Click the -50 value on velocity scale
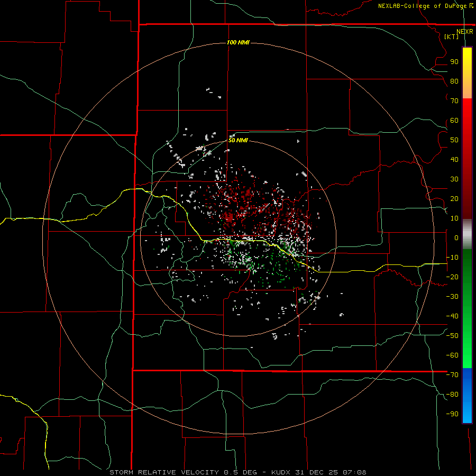This screenshot has width=476, height=476. [x=452, y=335]
